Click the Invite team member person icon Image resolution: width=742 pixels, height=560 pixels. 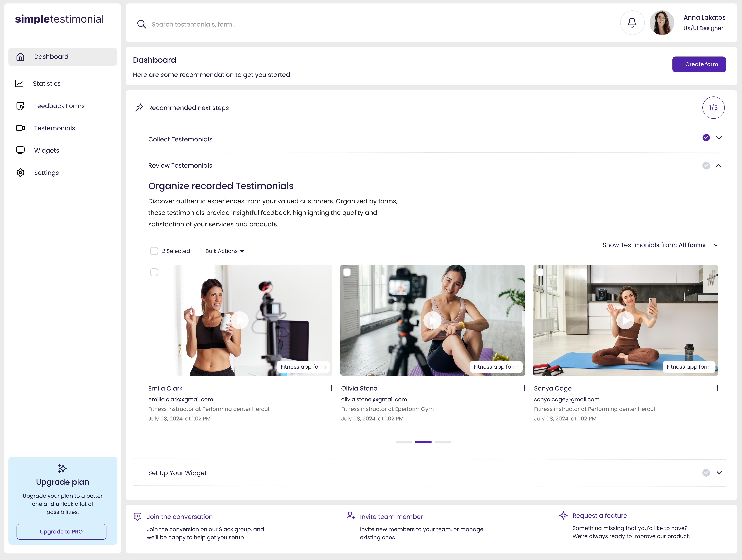[x=351, y=516]
